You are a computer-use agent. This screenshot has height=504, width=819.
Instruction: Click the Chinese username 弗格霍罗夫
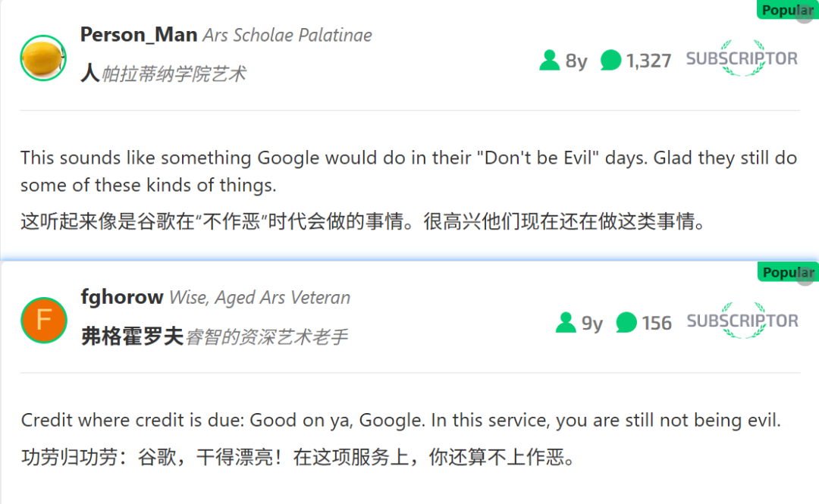click(132, 337)
